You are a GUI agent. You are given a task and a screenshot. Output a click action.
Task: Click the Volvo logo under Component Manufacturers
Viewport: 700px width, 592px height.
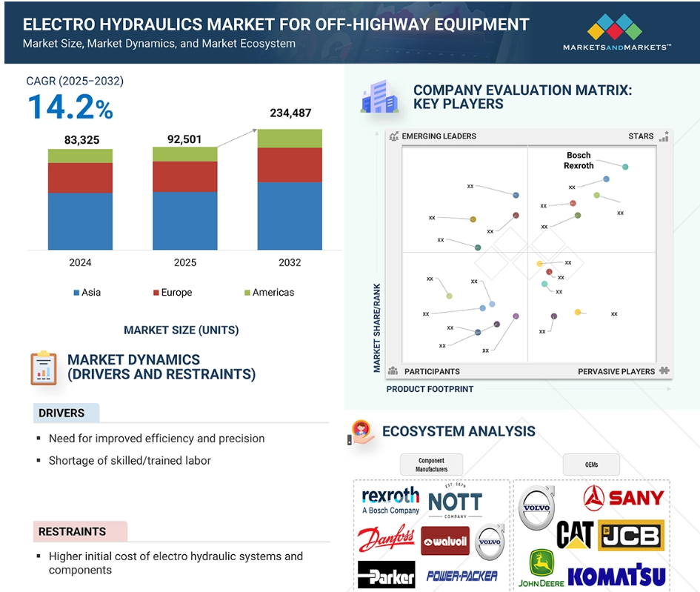point(490,542)
